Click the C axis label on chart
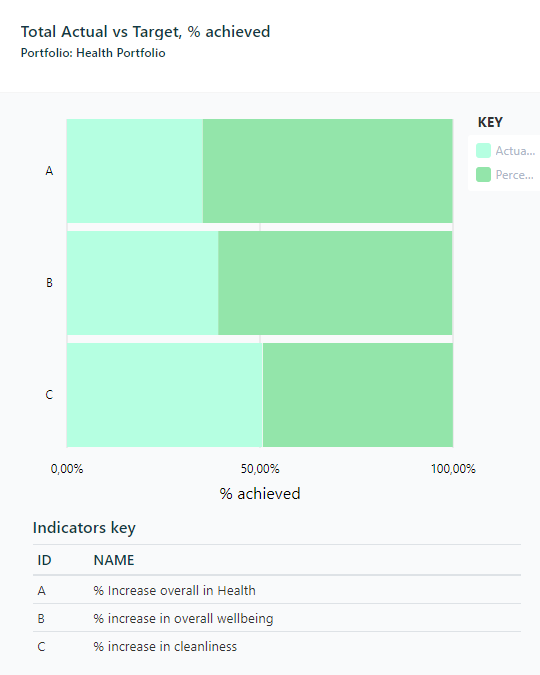The image size is (540, 675). tap(50, 395)
